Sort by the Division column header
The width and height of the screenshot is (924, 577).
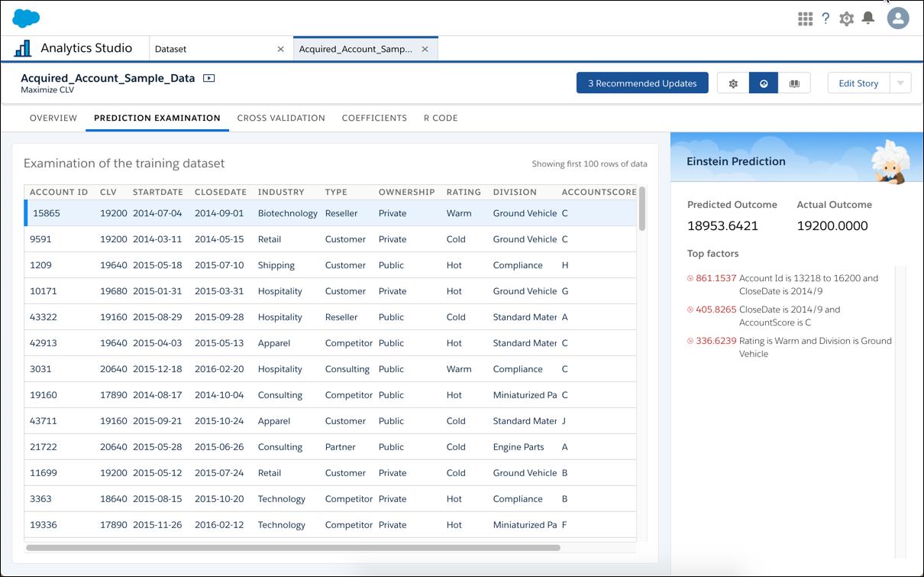coord(515,192)
